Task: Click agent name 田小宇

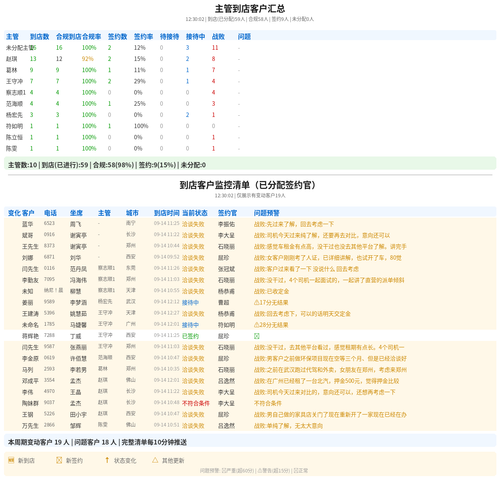Action: pyautogui.click(x=78, y=414)
